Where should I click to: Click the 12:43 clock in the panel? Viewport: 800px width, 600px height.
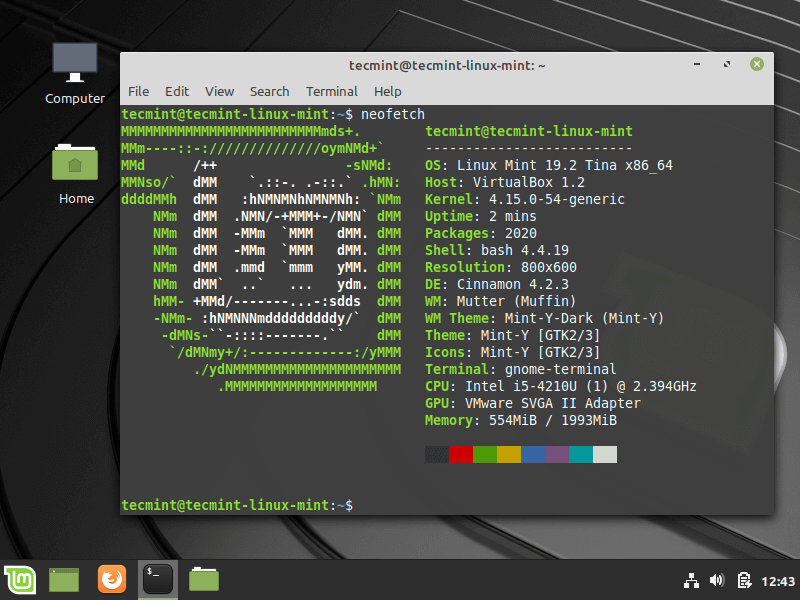tap(777, 581)
